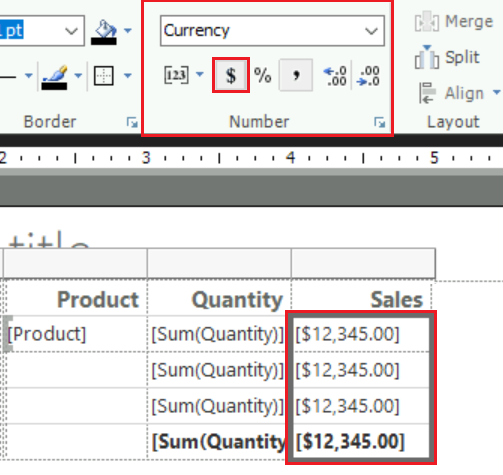Click the horizontal ruler at mark 4

tap(291, 157)
